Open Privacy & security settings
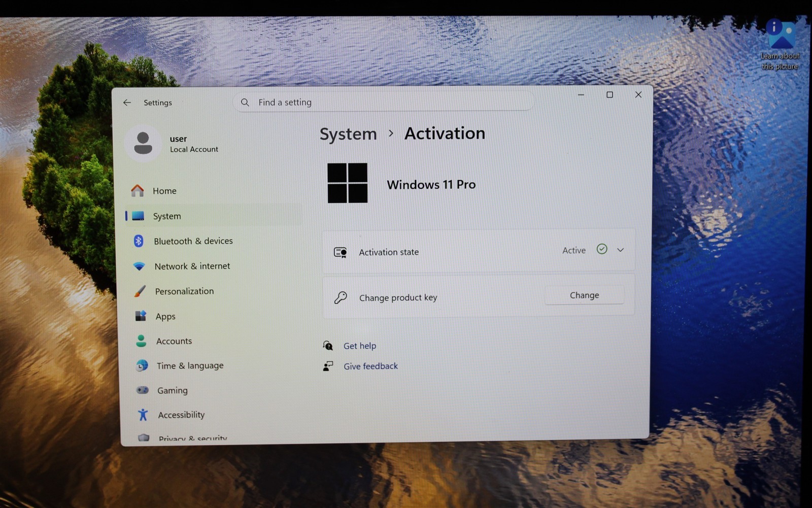Screen dimensions: 812x508 click(193, 437)
